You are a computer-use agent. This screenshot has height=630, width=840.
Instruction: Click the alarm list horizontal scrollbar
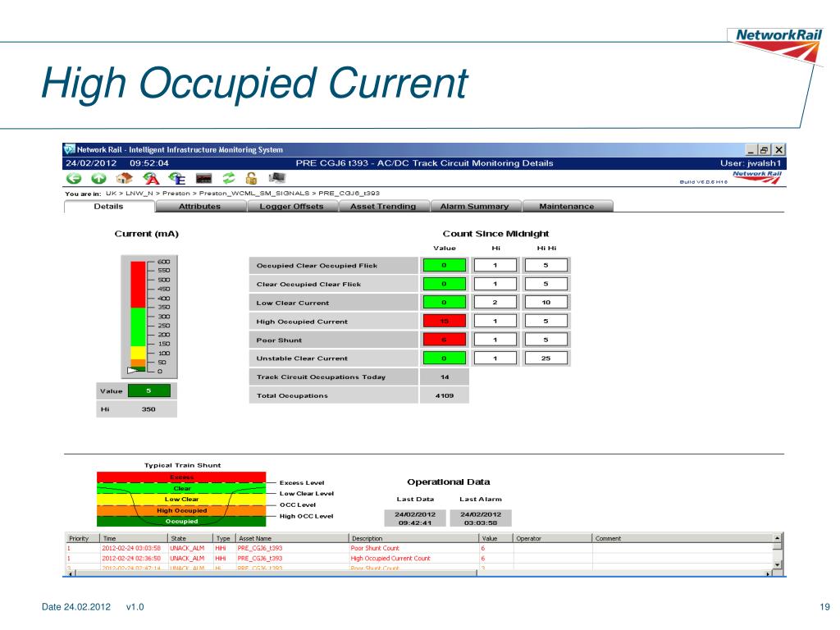tap(276, 573)
